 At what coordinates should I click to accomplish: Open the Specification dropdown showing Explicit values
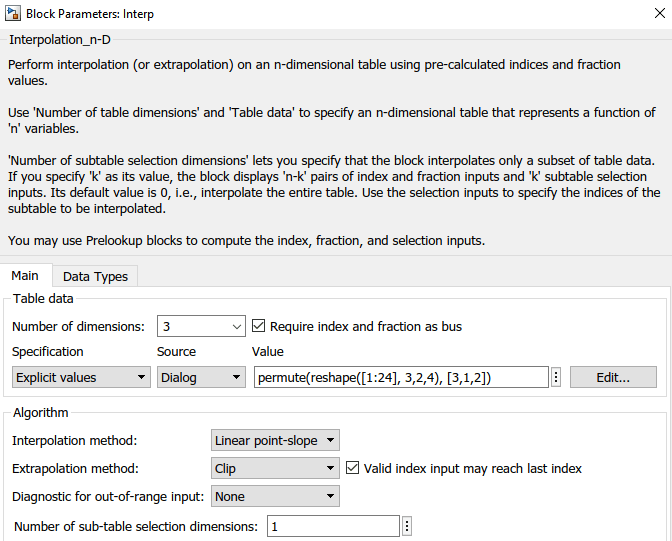click(x=81, y=377)
